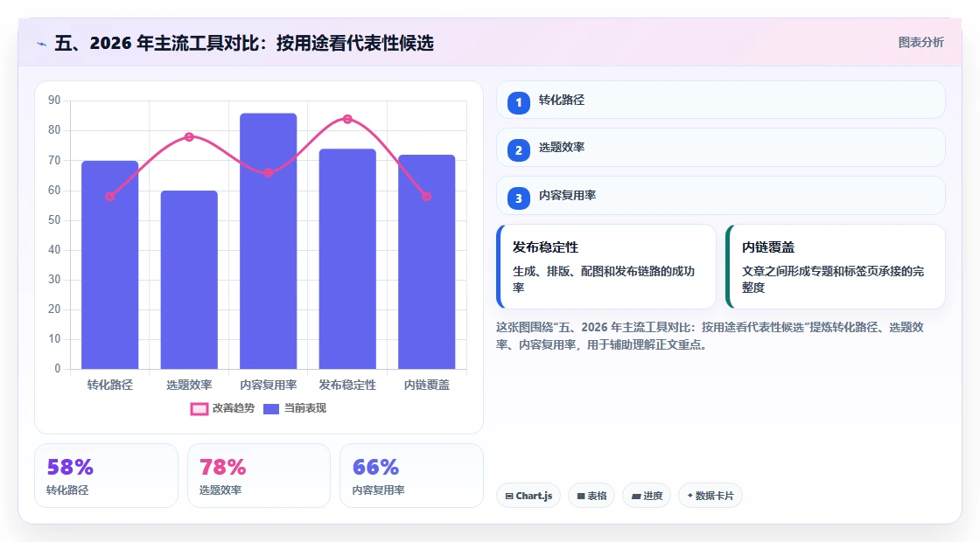Click the sparkle icon in 数据卡片 chip
Screen dimensions: 980x542
(x=690, y=496)
